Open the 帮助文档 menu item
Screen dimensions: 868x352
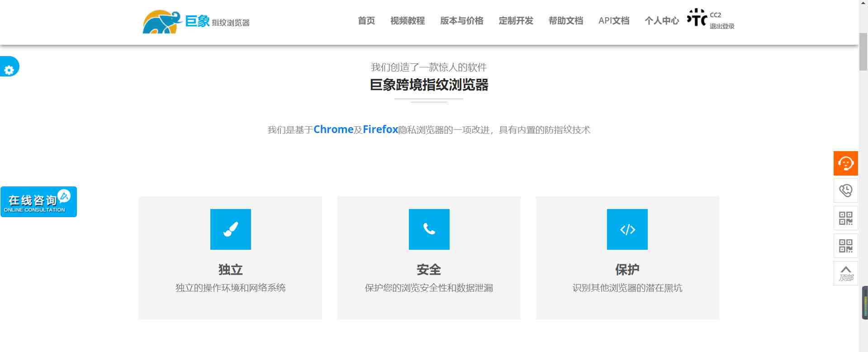click(x=566, y=21)
